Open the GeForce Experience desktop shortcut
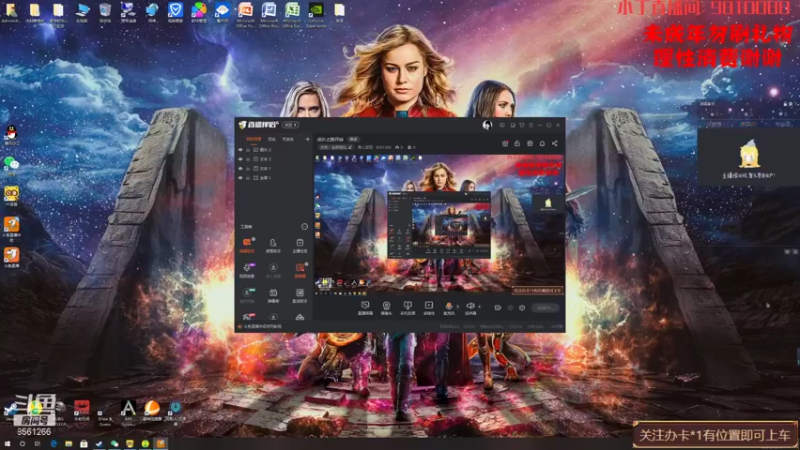This screenshot has width=800, height=450. [316, 14]
